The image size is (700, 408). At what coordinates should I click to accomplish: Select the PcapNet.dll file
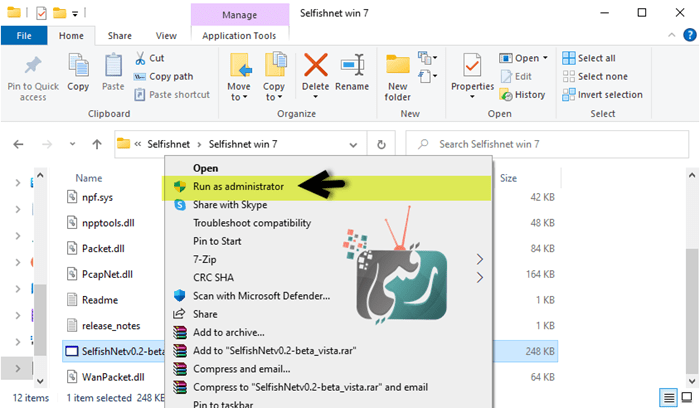coord(107,274)
